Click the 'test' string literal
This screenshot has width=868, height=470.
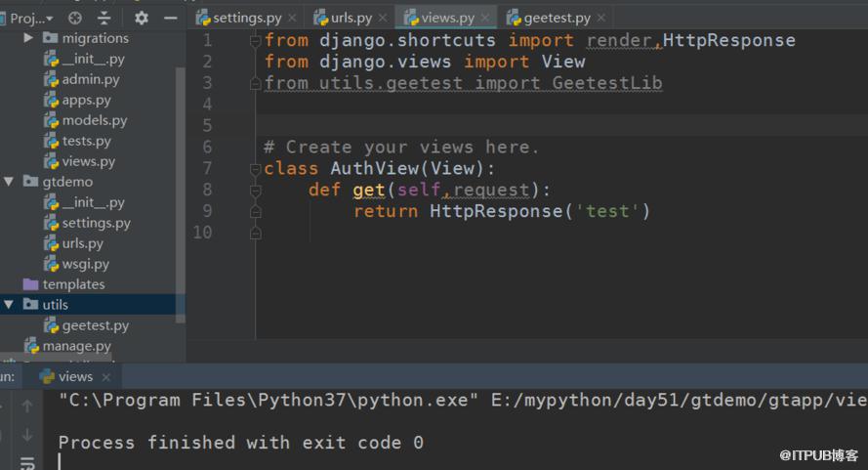(x=606, y=211)
